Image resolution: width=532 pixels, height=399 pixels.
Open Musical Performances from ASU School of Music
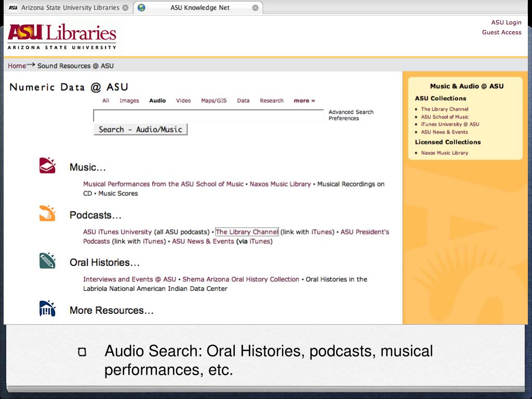coord(163,184)
